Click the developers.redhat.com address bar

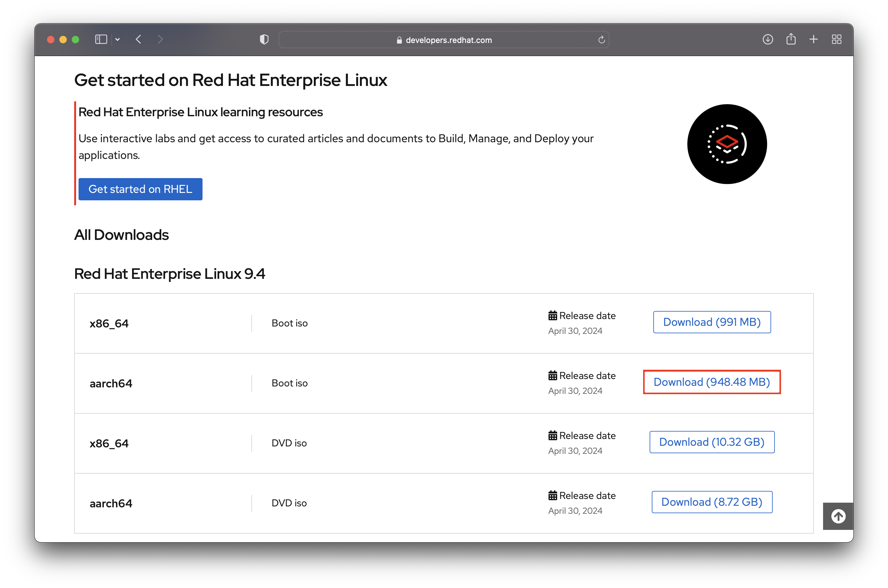[x=444, y=40]
